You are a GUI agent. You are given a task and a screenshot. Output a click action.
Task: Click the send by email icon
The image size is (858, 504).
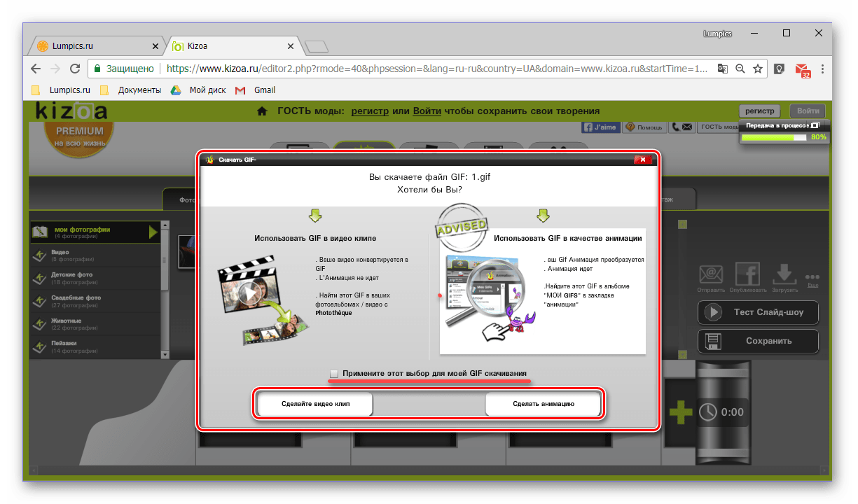pyautogui.click(x=711, y=274)
